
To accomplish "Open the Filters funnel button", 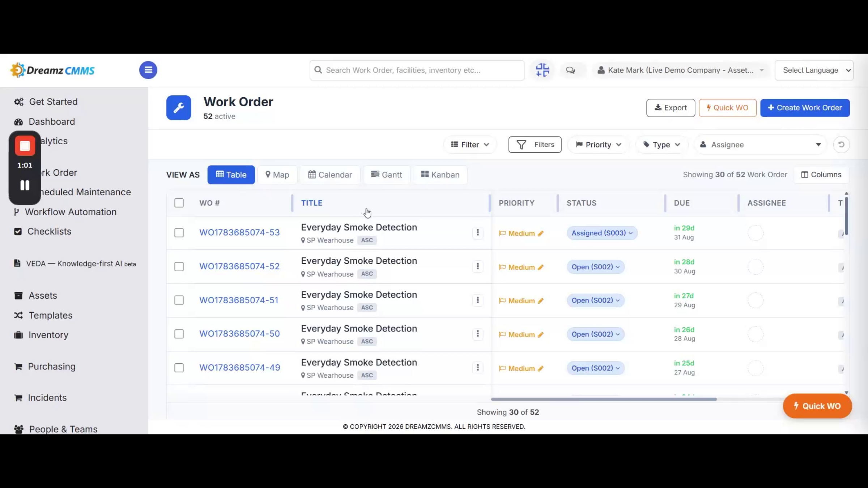I will pos(535,145).
